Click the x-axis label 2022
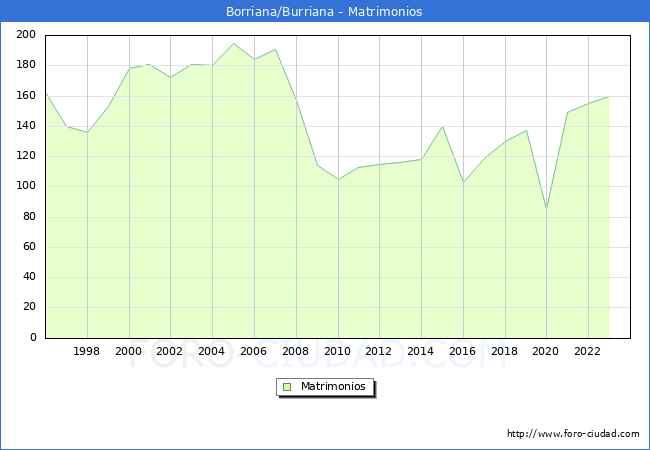Viewport: 650px width, 450px height. pyautogui.click(x=587, y=351)
